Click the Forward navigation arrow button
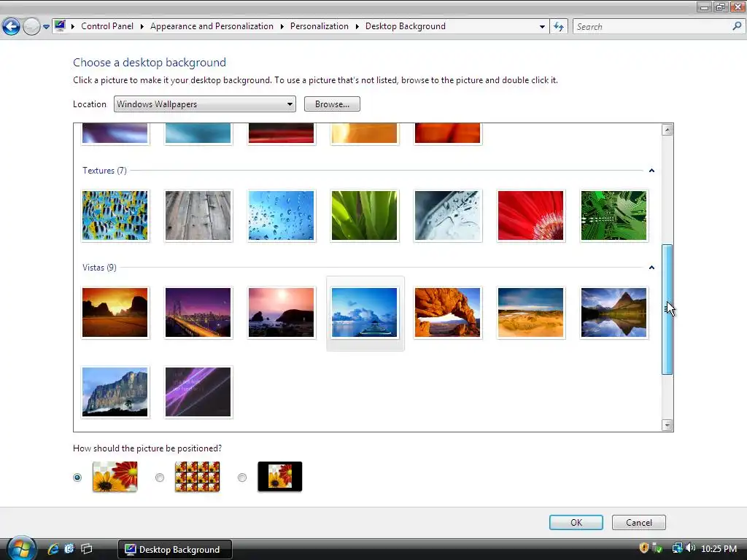 31,27
